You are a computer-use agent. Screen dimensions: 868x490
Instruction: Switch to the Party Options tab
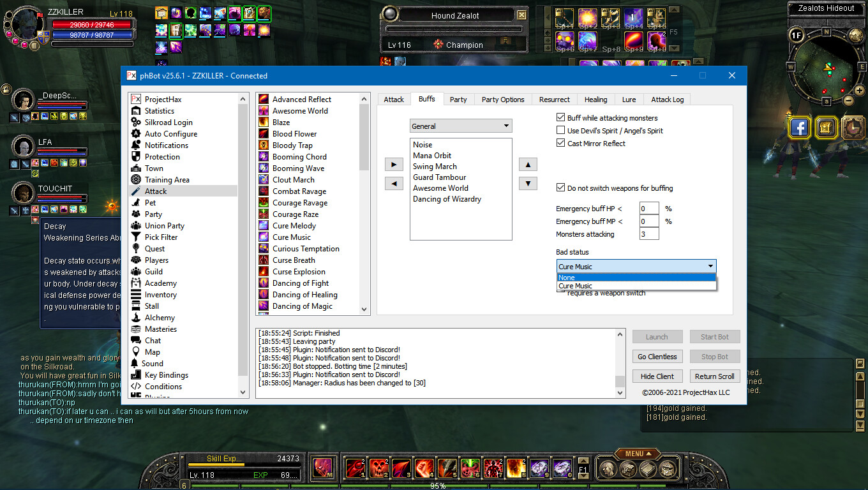click(x=502, y=100)
